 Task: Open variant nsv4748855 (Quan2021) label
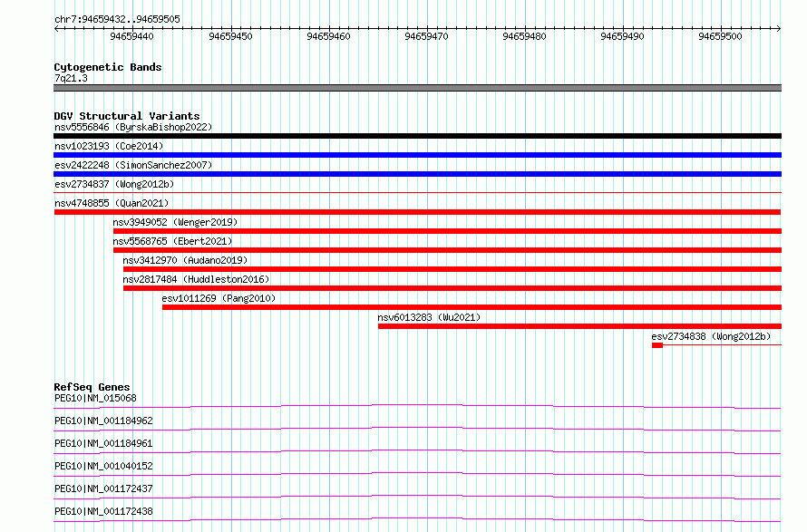tap(112, 203)
